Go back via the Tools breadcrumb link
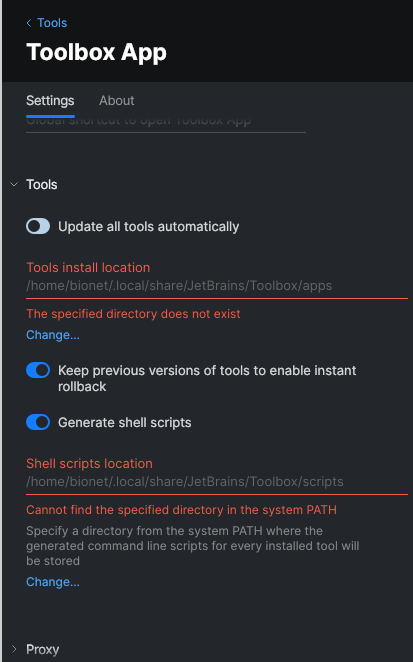The image size is (413, 662). tap(52, 23)
